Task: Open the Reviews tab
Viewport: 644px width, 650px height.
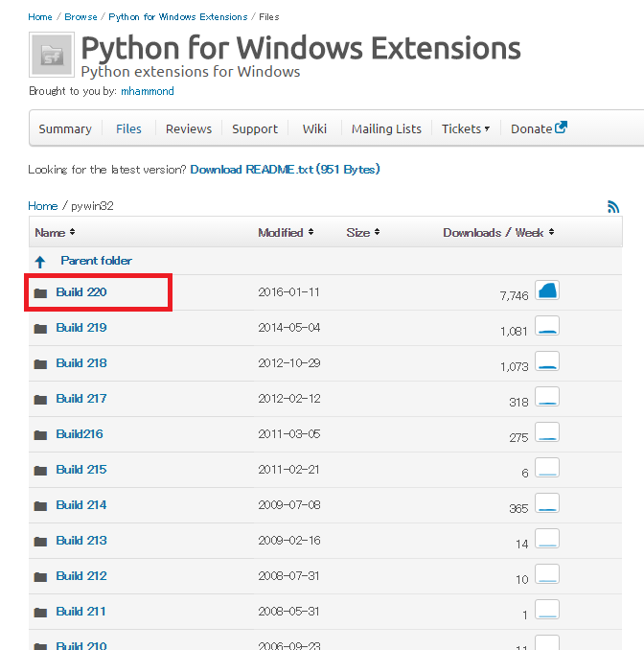Action: coord(189,128)
